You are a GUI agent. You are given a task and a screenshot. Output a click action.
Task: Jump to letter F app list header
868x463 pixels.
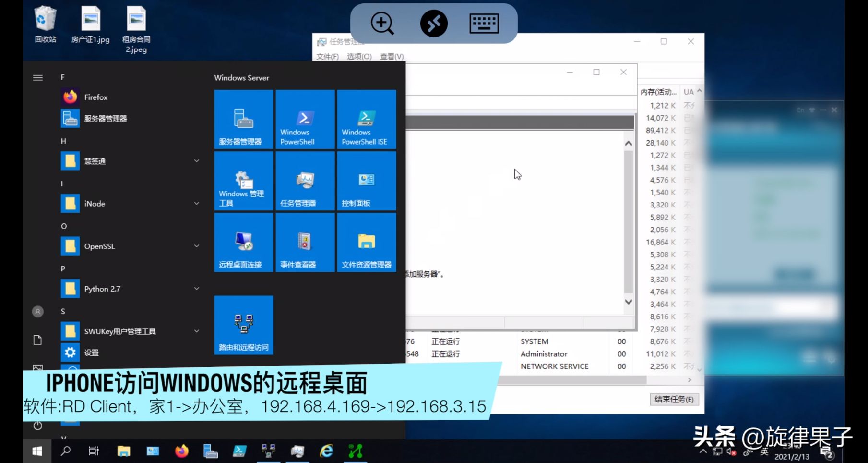(63, 77)
